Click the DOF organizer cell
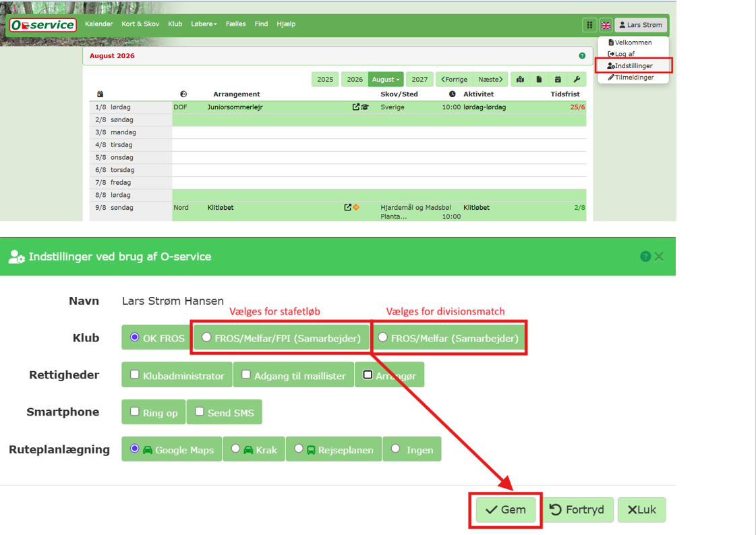Screen dimensions: 756x535 [x=180, y=107]
